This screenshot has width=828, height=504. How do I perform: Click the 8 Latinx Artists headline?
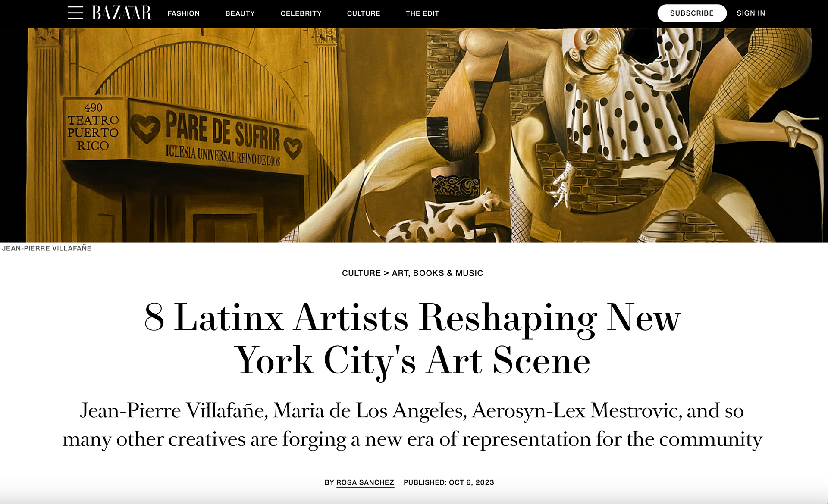click(x=413, y=339)
